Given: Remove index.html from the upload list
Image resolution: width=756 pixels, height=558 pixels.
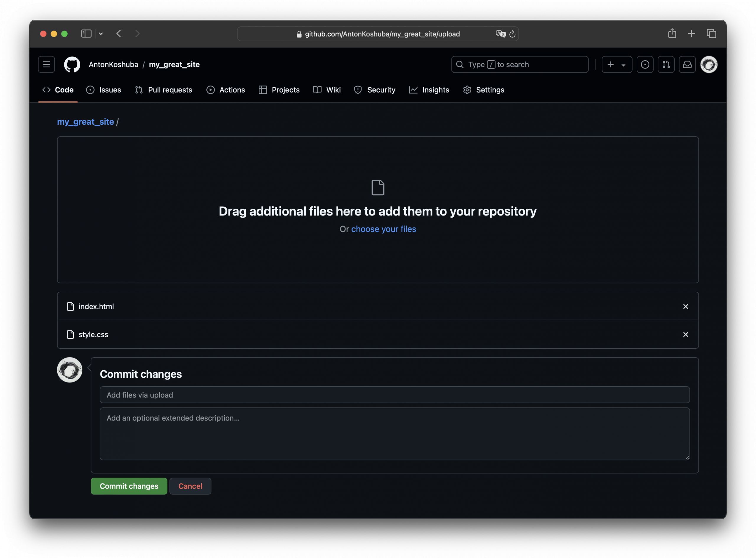Looking at the screenshot, I should [x=685, y=306].
